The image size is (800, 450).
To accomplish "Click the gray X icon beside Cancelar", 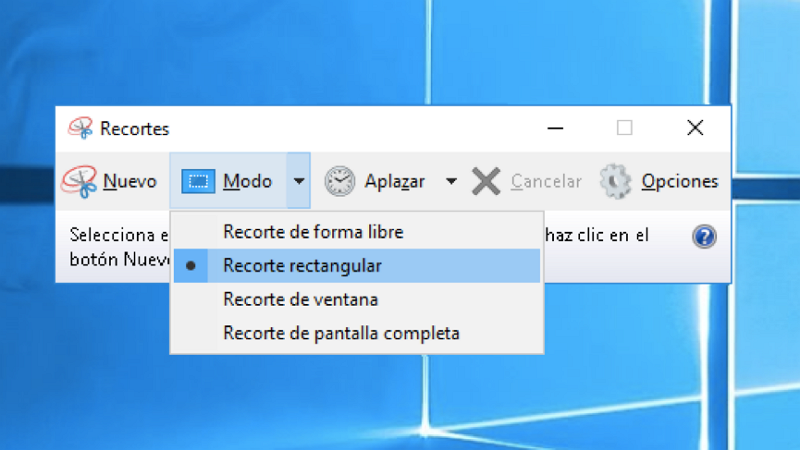I will pyautogui.click(x=486, y=181).
